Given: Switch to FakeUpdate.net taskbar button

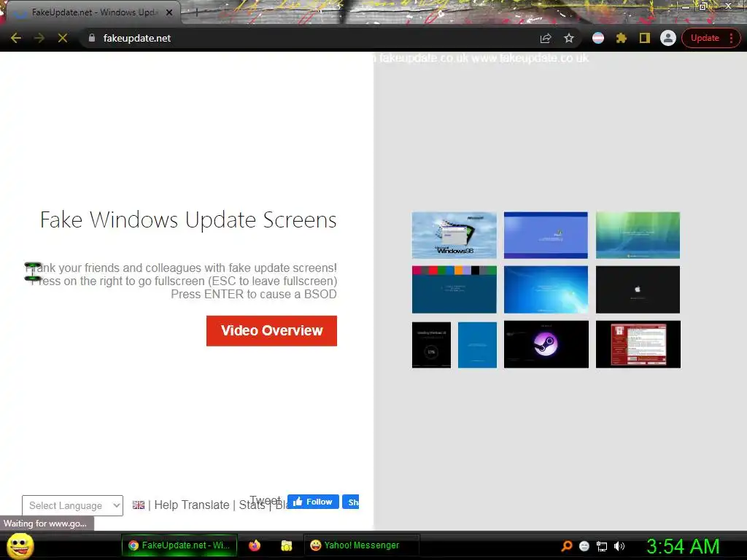Looking at the screenshot, I should (x=179, y=545).
